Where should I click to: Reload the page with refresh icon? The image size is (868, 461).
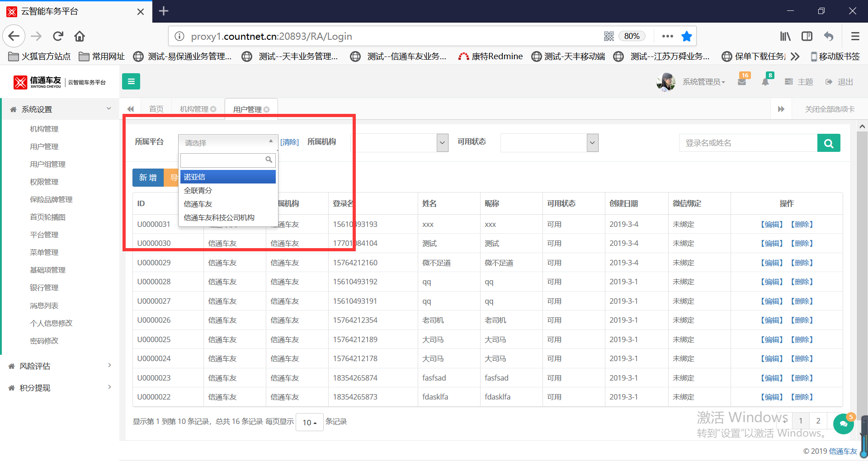[x=58, y=36]
